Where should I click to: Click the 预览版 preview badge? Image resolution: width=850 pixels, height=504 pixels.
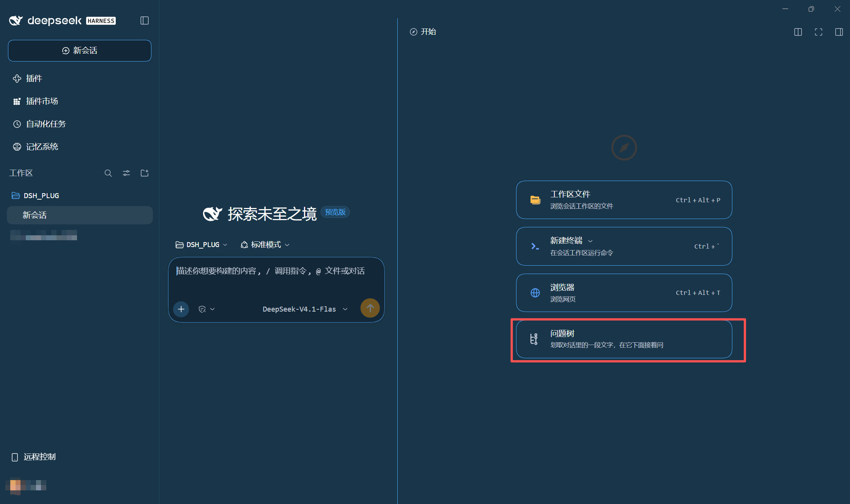[335, 212]
